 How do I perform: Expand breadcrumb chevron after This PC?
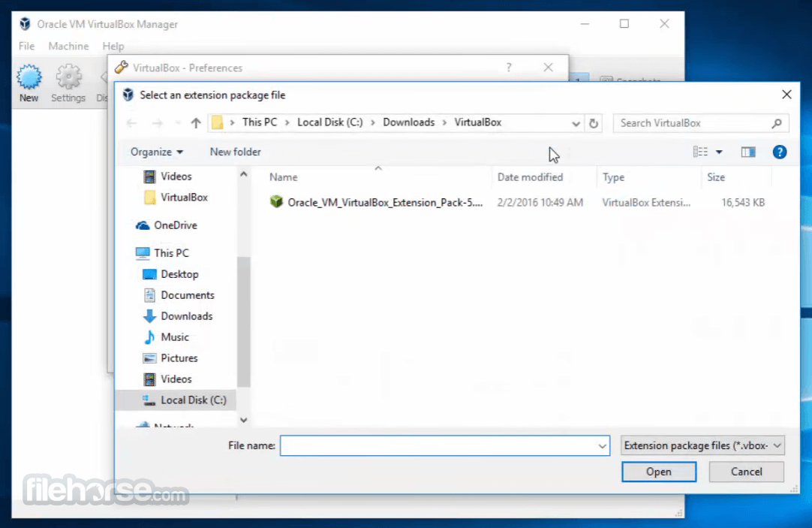click(x=287, y=123)
